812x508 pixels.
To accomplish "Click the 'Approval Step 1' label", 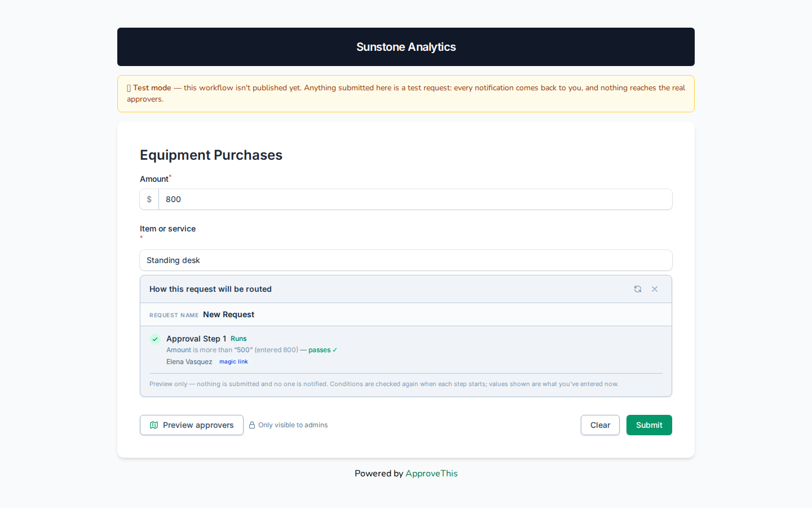I will coord(196,339).
